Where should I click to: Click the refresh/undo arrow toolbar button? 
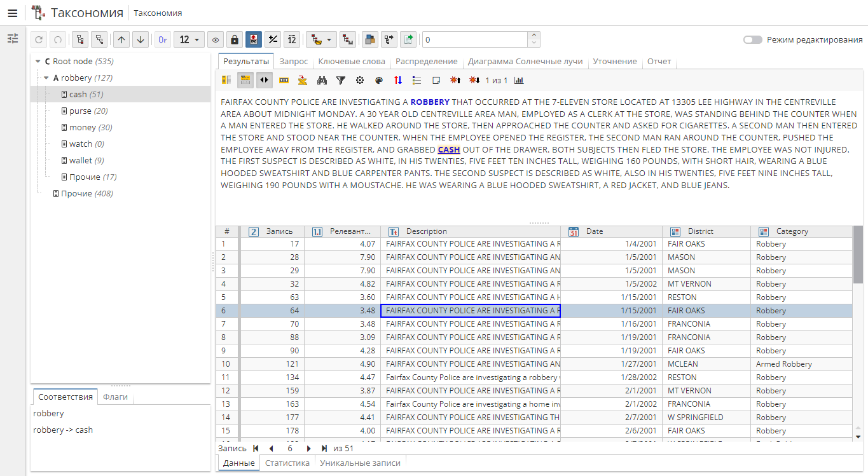[x=39, y=40]
